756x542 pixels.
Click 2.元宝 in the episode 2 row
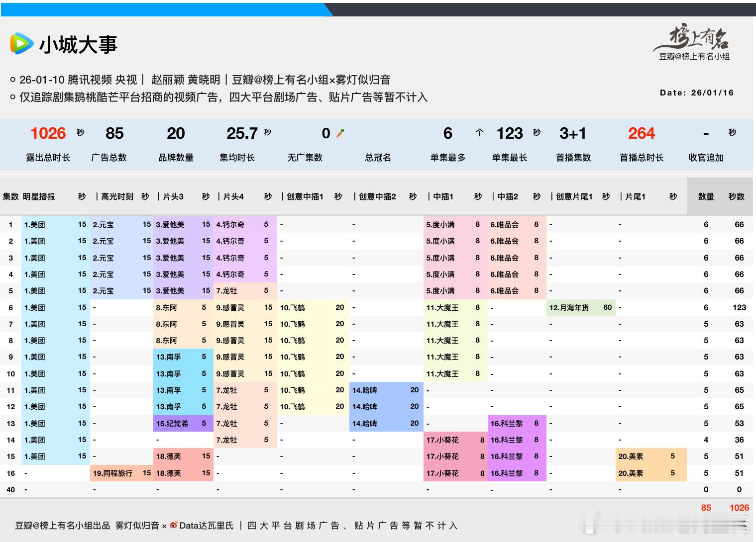[x=103, y=241]
